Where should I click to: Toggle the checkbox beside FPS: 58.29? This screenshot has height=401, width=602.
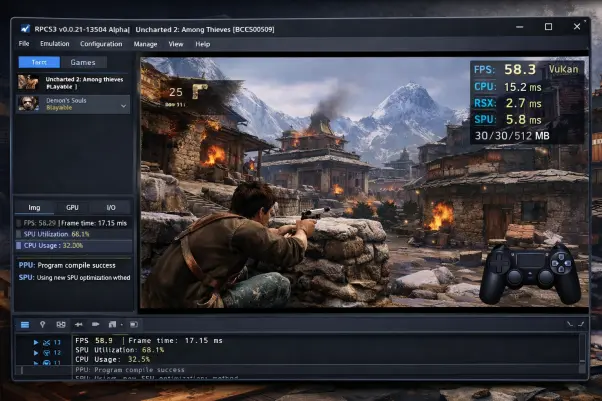coord(19,223)
